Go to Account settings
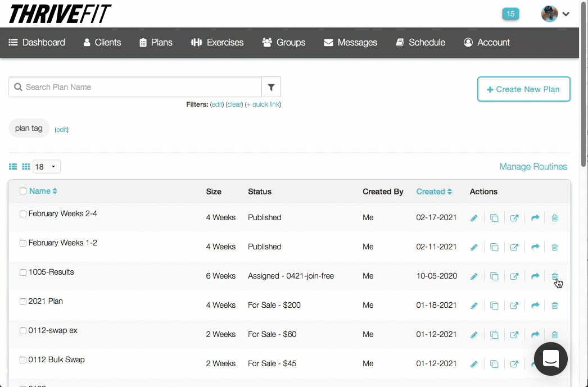 pos(486,42)
